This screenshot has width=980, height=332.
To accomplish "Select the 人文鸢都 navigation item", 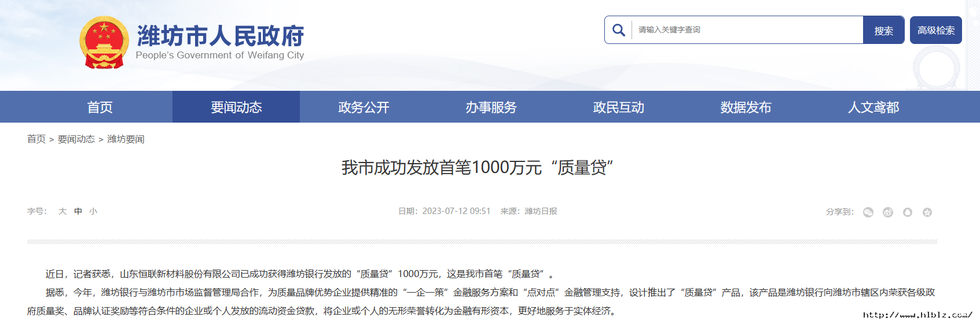I will (873, 107).
